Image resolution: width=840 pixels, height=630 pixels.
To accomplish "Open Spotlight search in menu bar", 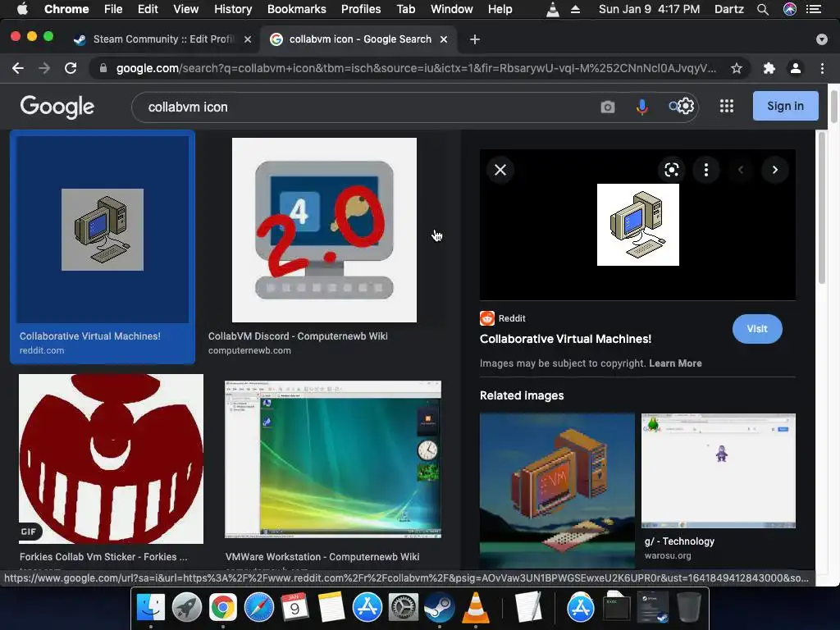I will (x=763, y=9).
